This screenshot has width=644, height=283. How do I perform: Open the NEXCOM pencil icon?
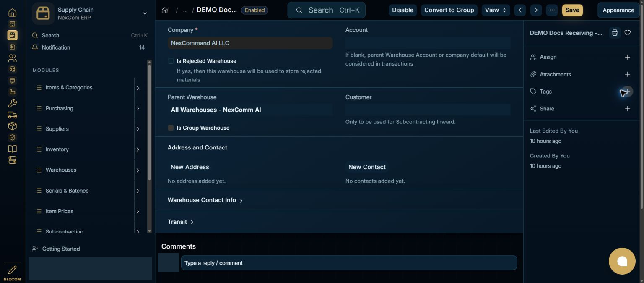(12, 273)
